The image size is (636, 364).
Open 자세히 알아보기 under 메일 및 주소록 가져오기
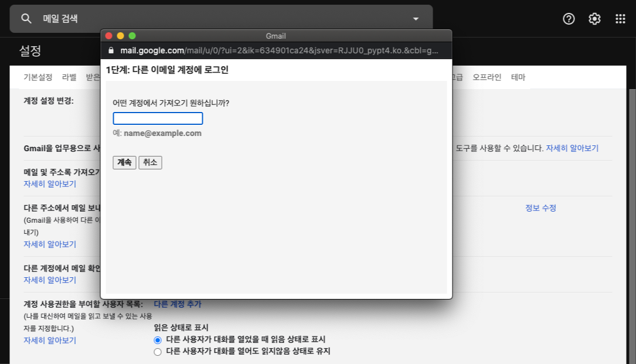[x=50, y=184]
